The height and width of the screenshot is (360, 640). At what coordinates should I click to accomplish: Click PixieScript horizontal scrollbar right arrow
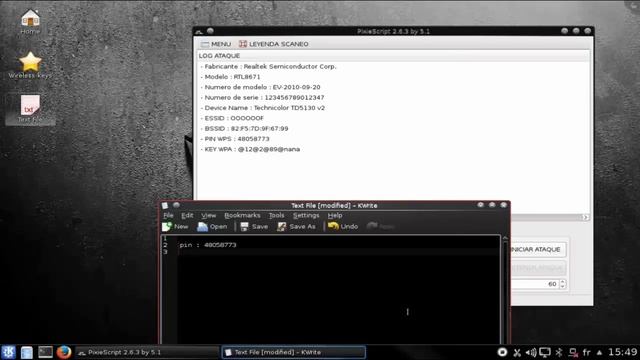[586, 218]
